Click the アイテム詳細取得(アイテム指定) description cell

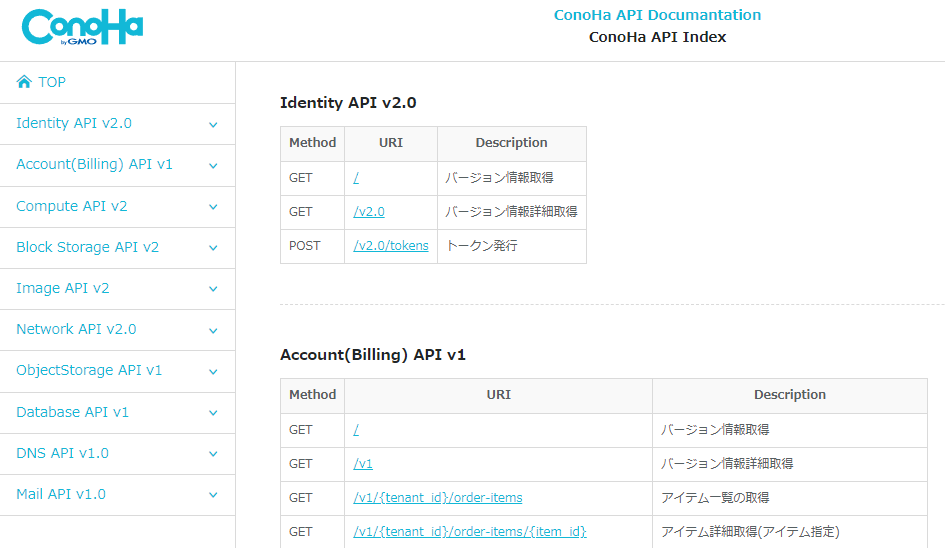pos(790,532)
